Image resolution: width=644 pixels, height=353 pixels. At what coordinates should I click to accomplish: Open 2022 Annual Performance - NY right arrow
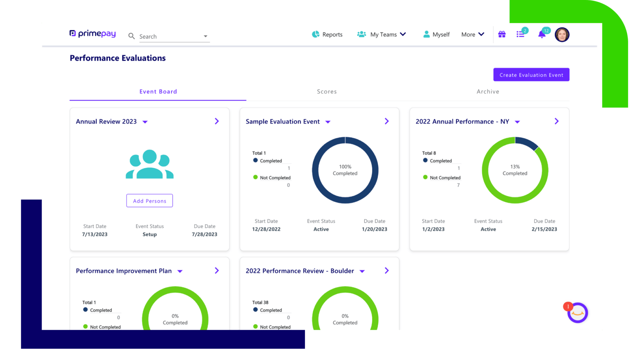pyautogui.click(x=557, y=121)
